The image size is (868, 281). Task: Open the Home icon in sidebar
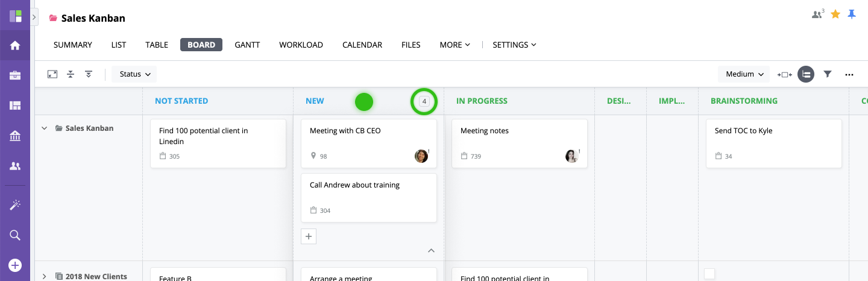pos(15,45)
